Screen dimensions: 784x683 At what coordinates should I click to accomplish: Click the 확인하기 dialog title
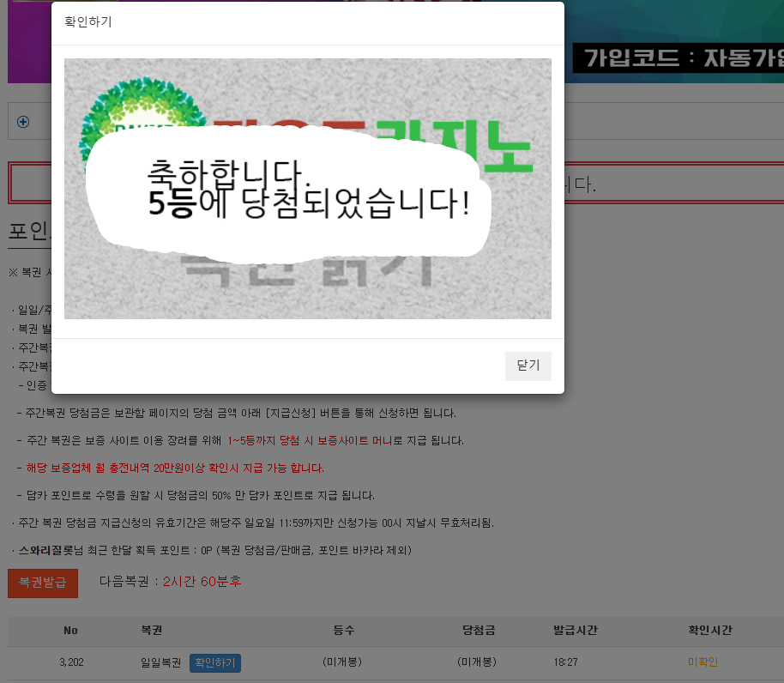tap(88, 22)
